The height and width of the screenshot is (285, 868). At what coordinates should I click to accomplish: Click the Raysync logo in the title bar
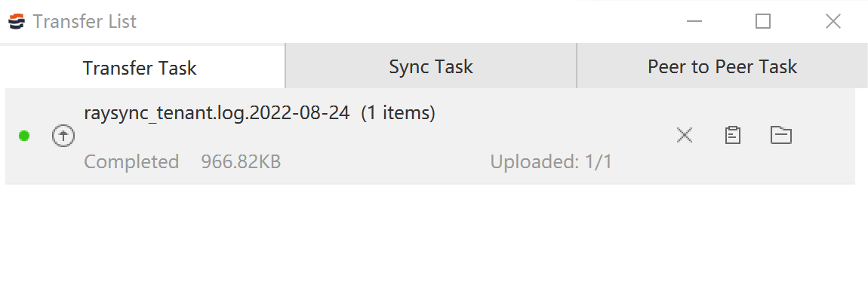point(17,22)
